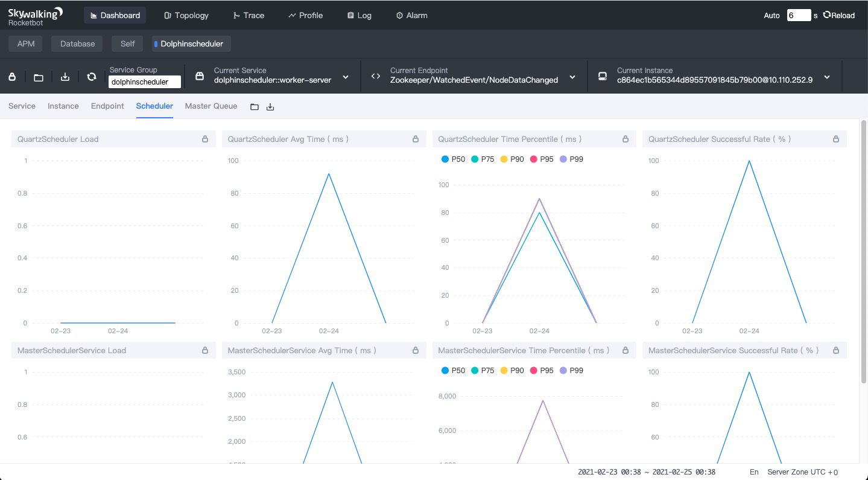Toggle P50 series in QuartzScheduler Time Percentile legend
The width and height of the screenshot is (868, 480).
(453, 159)
